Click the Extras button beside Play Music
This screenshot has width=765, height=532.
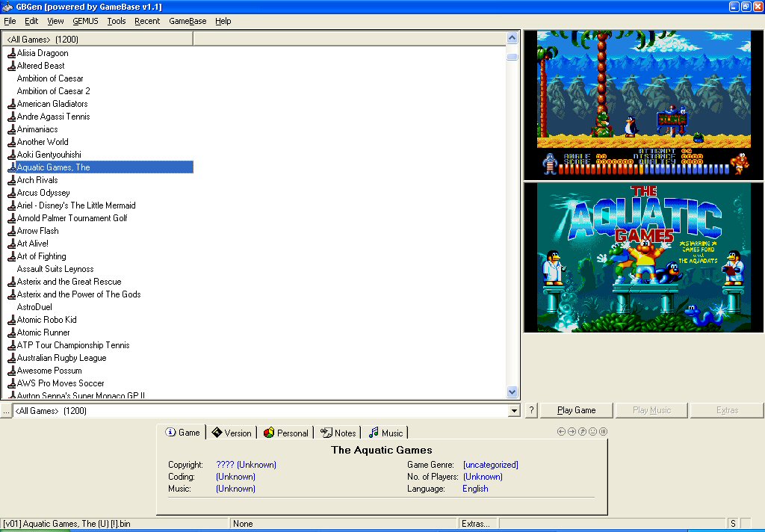pos(727,410)
